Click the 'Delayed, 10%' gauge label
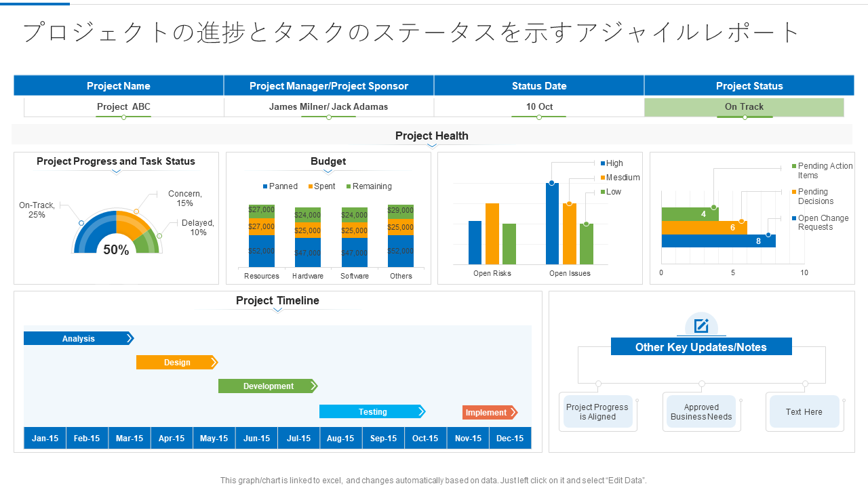868x488 pixels. coord(198,228)
